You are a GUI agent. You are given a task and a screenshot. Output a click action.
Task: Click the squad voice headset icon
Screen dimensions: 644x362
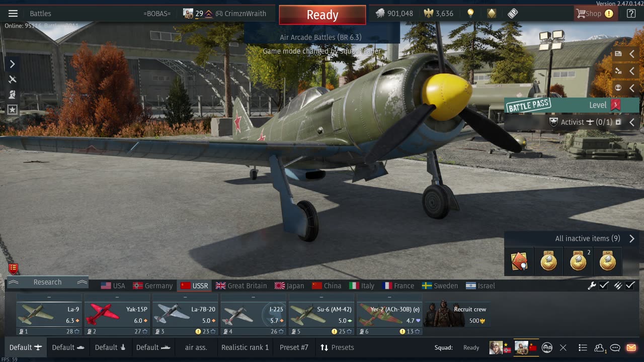[x=547, y=347]
